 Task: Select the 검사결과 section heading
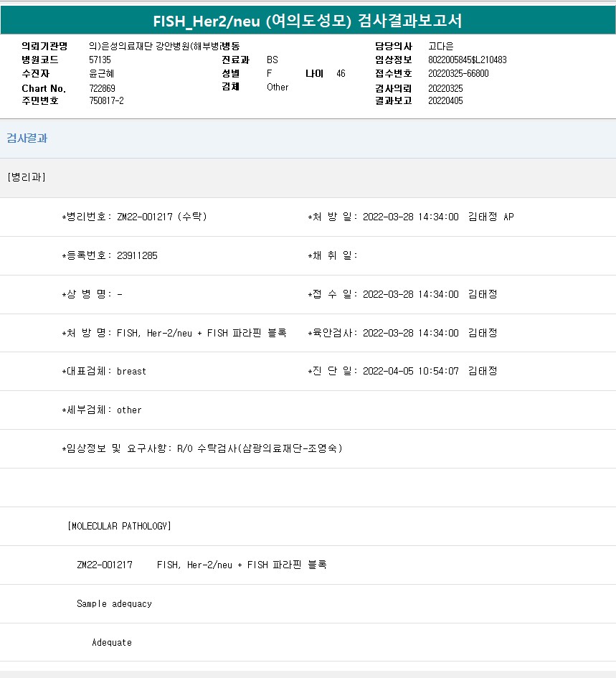(27, 138)
